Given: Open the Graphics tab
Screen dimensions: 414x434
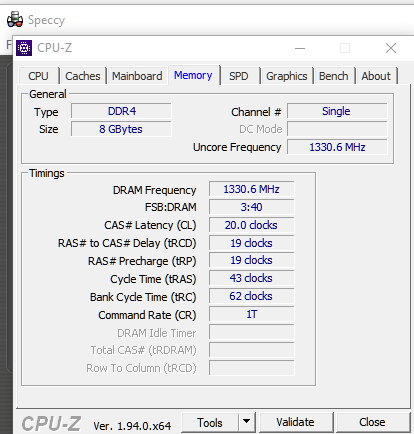Looking at the screenshot, I should [x=287, y=76].
